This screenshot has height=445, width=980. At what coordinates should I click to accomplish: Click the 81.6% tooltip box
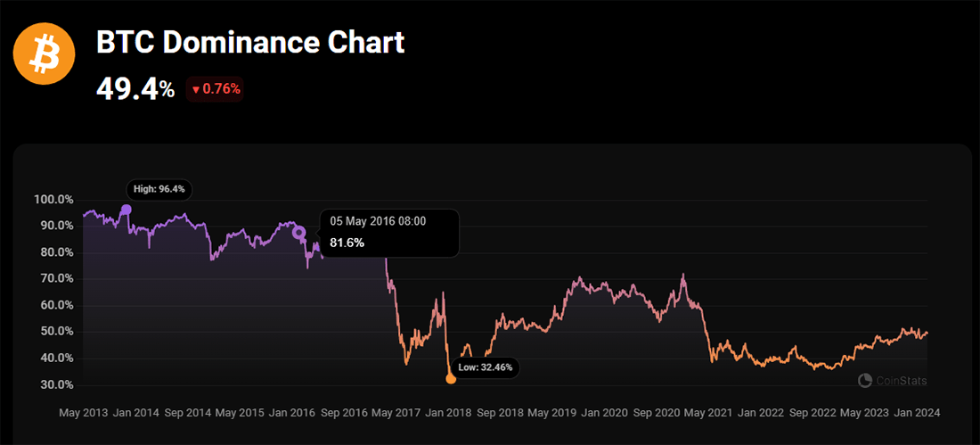coord(389,233)
